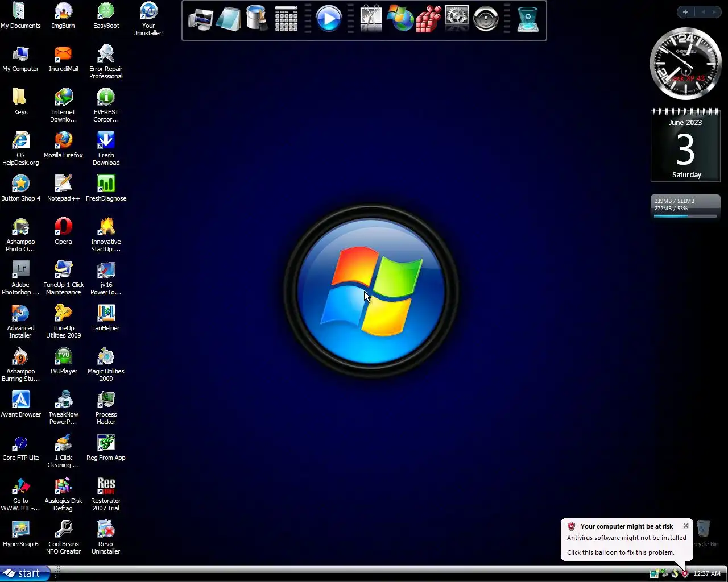Open the Ashampoo Photo Optimizer shortcut
The width and height of the screenshot is (728, 582).
(20, 235)
